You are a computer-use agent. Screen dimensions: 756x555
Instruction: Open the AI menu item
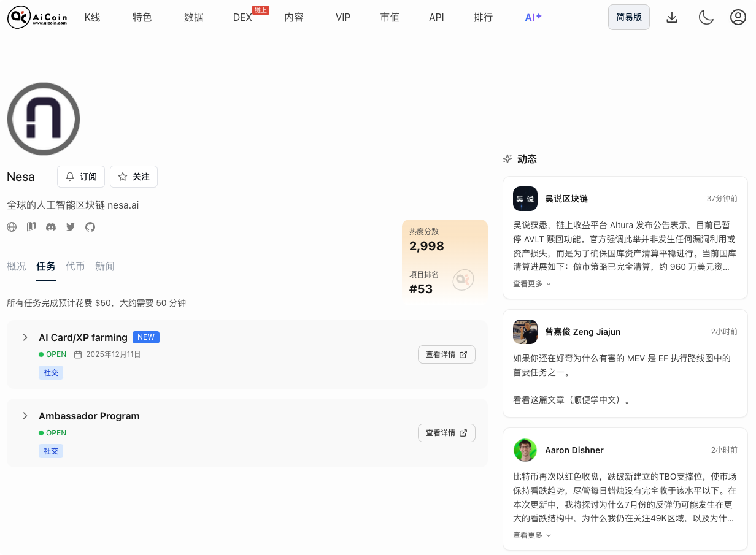pos(533,17)
